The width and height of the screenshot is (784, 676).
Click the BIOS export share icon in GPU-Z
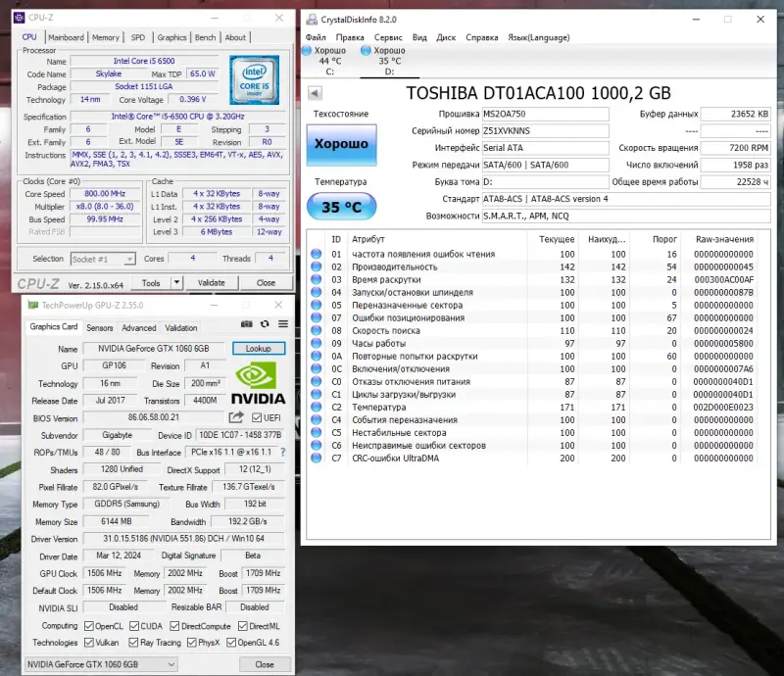236,417
